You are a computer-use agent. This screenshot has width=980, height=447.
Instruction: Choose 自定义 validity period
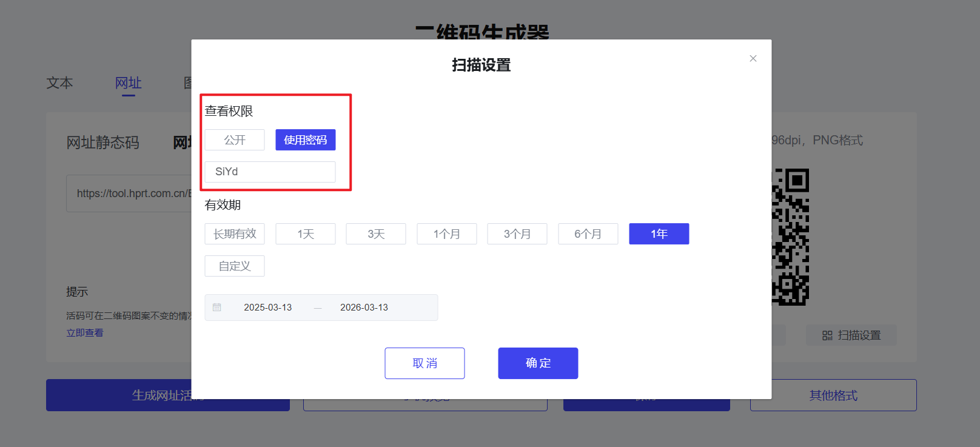point(235,266)
